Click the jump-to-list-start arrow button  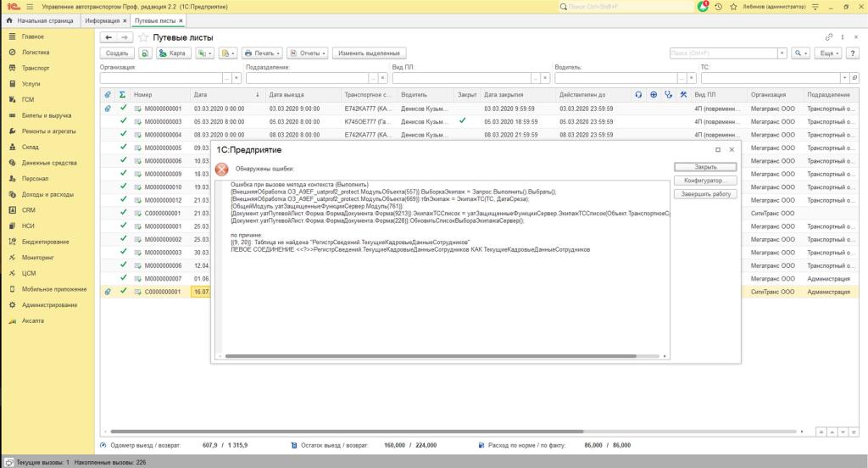(821, 432)
